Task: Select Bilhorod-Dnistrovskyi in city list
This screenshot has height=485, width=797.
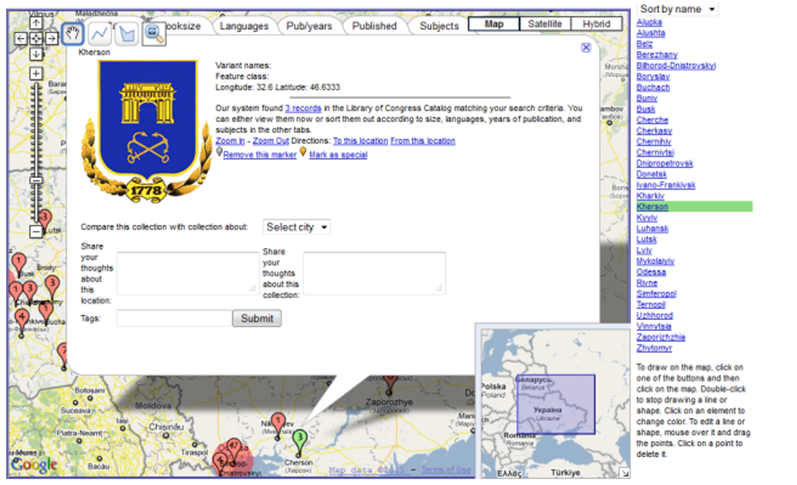Action: tap(676, 66)
